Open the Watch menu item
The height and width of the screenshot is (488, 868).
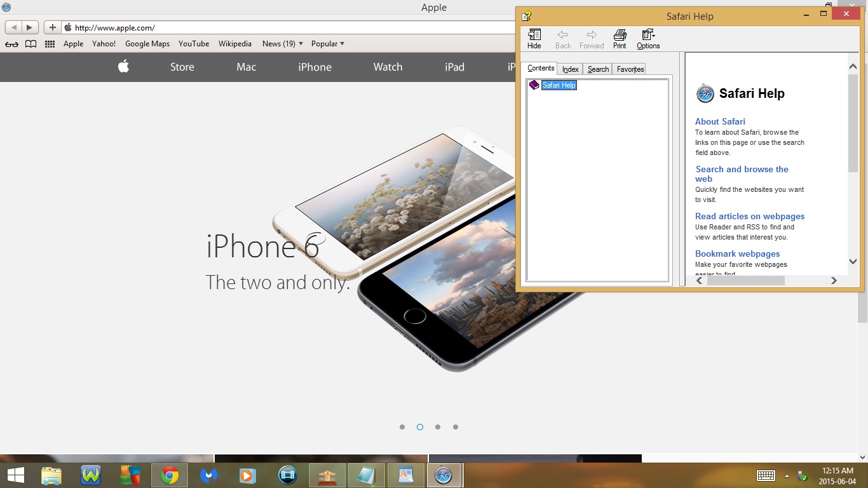[x=388, y=67]
